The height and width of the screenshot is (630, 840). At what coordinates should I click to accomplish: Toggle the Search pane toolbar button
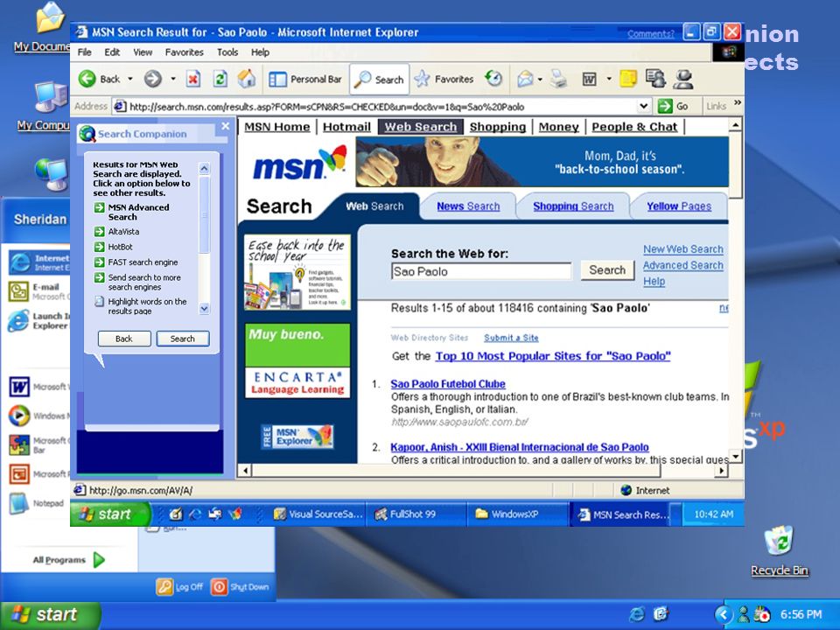[x=380, y=80]
